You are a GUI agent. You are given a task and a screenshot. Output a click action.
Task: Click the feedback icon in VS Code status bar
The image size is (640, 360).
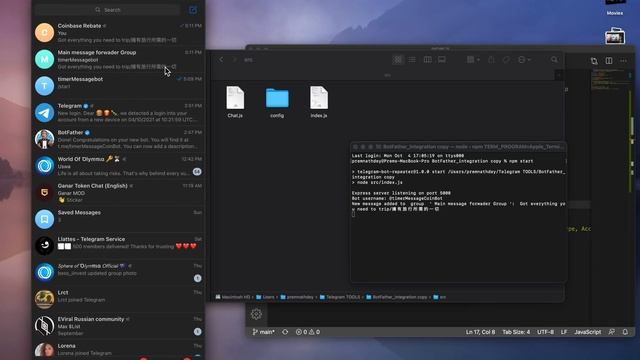[611, 332]
